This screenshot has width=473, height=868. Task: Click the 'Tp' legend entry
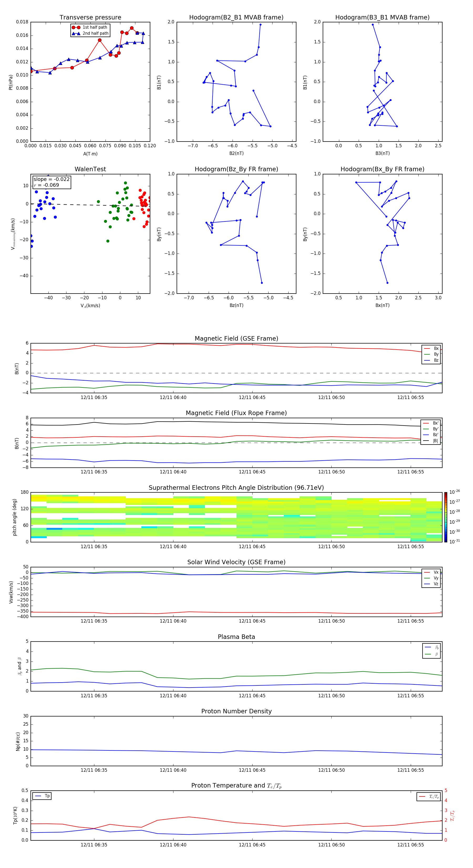(x=42, y=796)
